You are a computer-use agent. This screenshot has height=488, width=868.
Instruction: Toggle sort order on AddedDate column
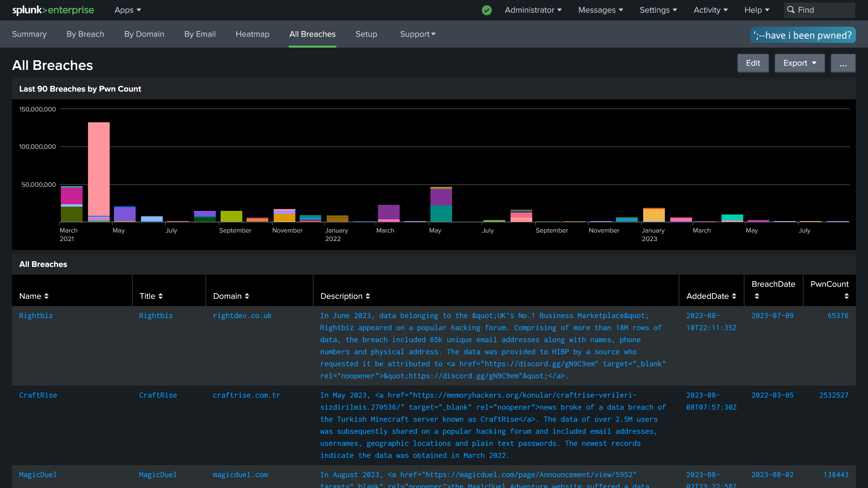click(734, 296)
